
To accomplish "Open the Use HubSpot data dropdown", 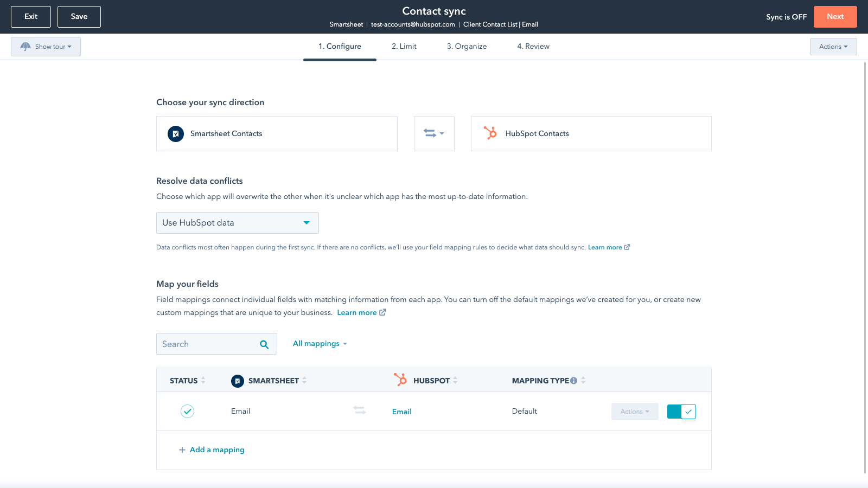I will pyautogui.click(x=237, y=222).
